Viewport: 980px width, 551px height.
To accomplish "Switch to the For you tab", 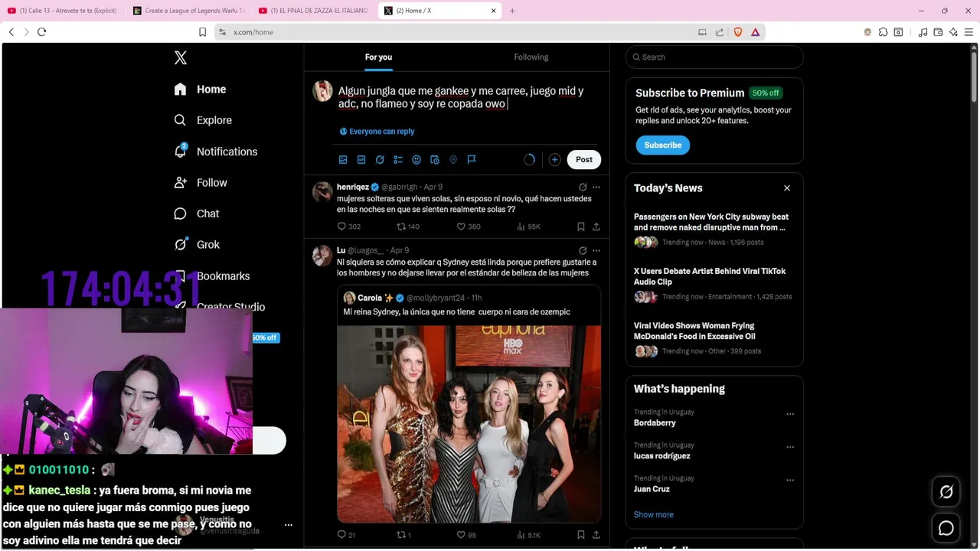I will (x=378, y=57).
